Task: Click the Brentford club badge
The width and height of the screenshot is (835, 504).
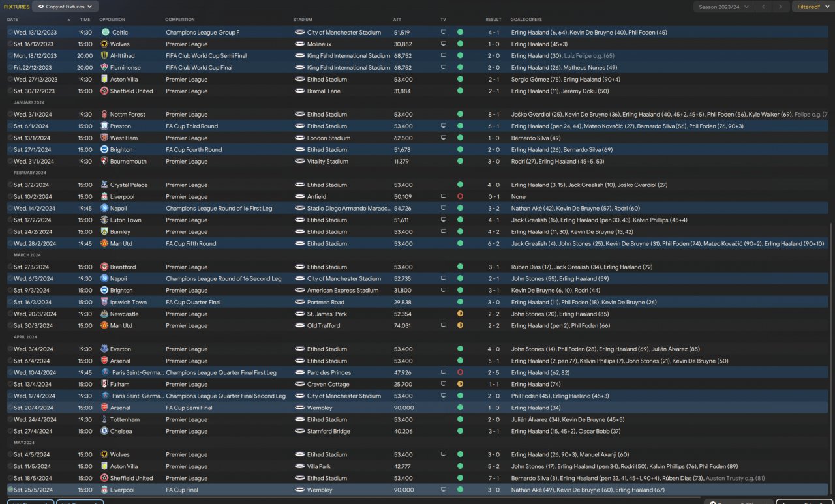Action: [x=104, y=267]
